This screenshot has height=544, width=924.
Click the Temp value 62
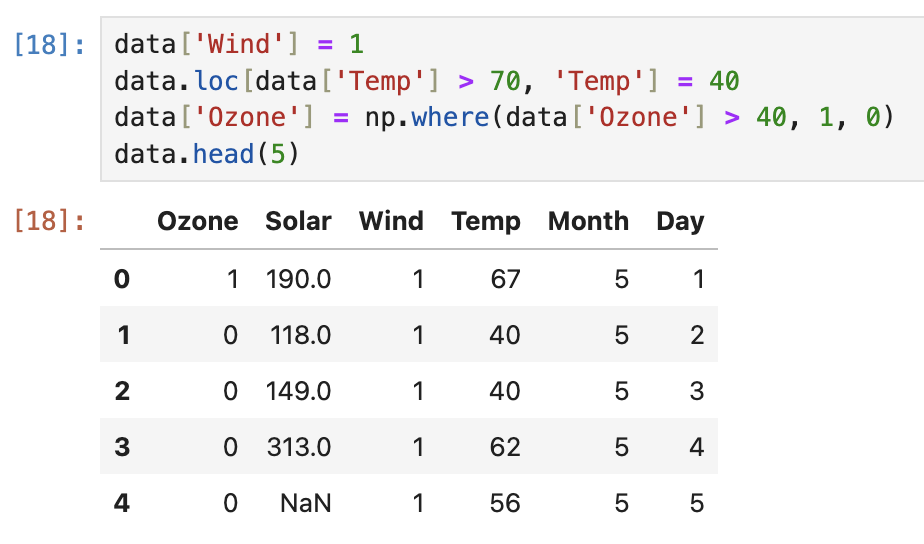505,447
